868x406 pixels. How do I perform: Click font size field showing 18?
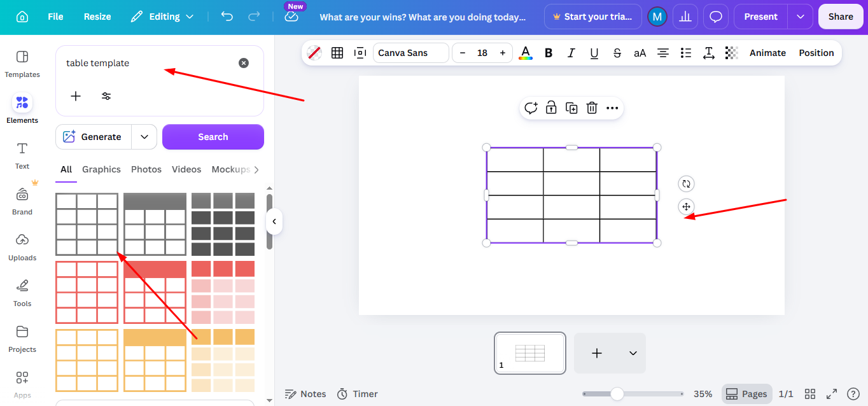point(482,53)
